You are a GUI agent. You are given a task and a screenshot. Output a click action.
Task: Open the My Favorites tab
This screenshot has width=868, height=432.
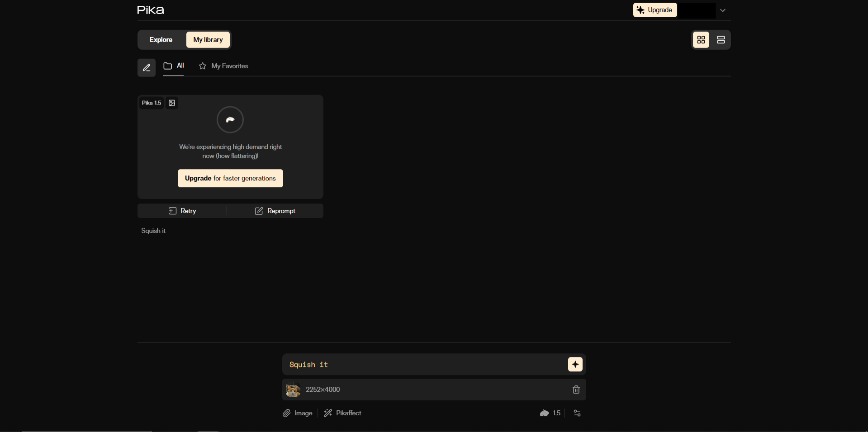point(223,66)
